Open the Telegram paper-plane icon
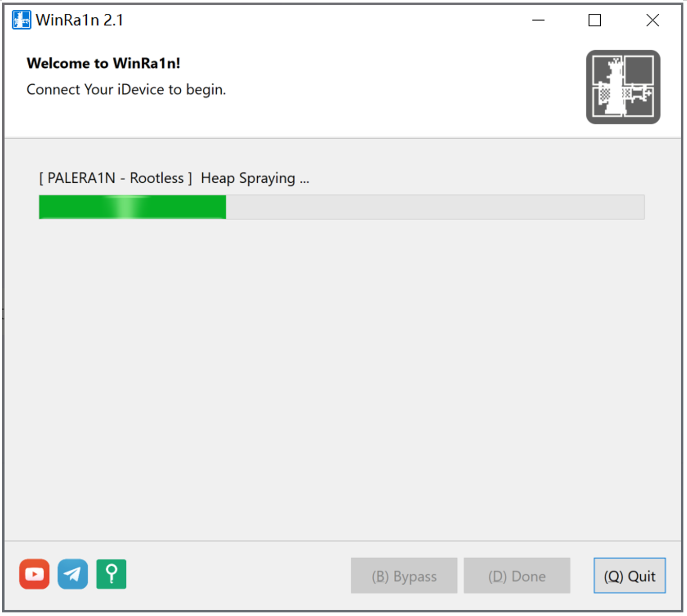The width and height of the screenshot is (687, 616). pyautogui.click(x=73, y=574)
